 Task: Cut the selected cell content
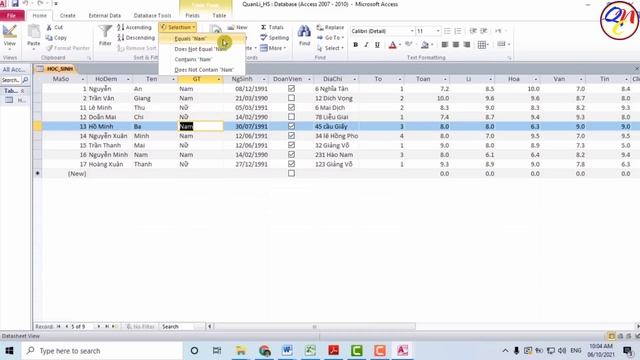pos(55,27)
